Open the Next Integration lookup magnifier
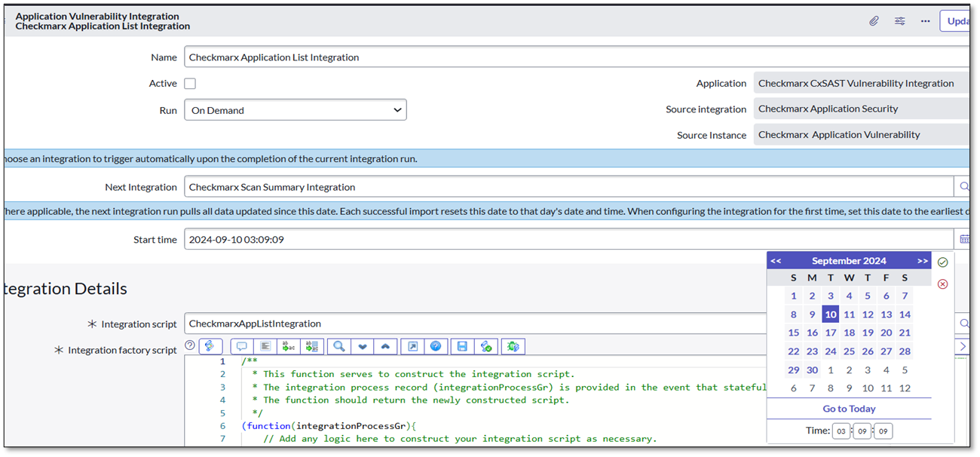980x457 pixels. click(963, 187)
